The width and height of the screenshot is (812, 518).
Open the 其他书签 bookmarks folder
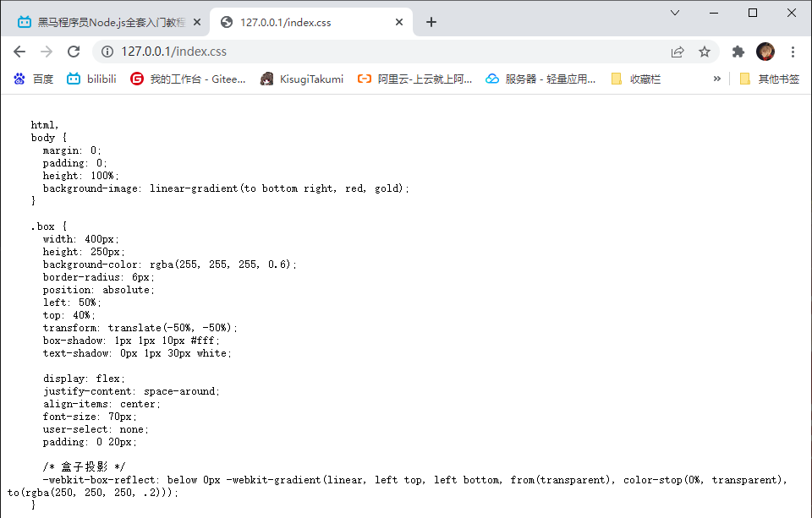pyautogui.click(x=769, y=79)
